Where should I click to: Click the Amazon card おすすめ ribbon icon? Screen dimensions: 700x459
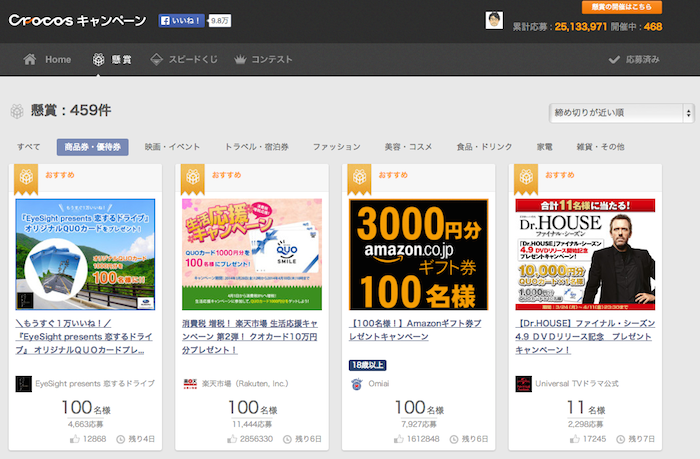click(x=359, y=179)
